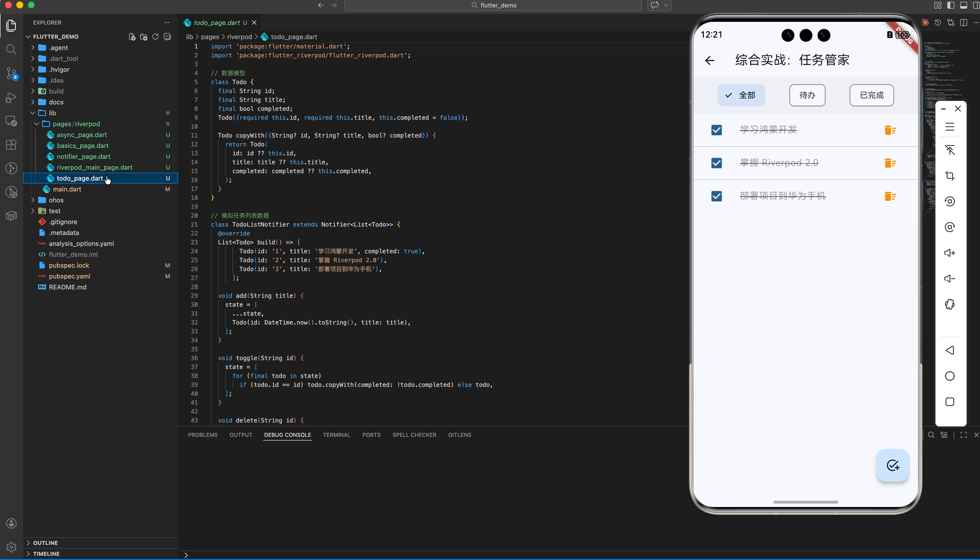The height and width of the screenshot is (560, 980).
Task: Collapse the lib folder
Action: pos(52,113)
